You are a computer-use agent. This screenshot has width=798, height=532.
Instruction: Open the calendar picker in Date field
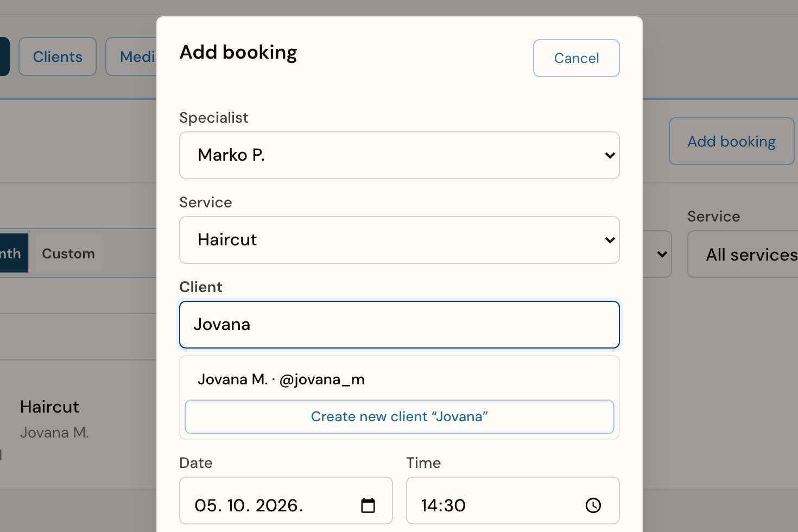pyautogui.click(x=368, y=505)
